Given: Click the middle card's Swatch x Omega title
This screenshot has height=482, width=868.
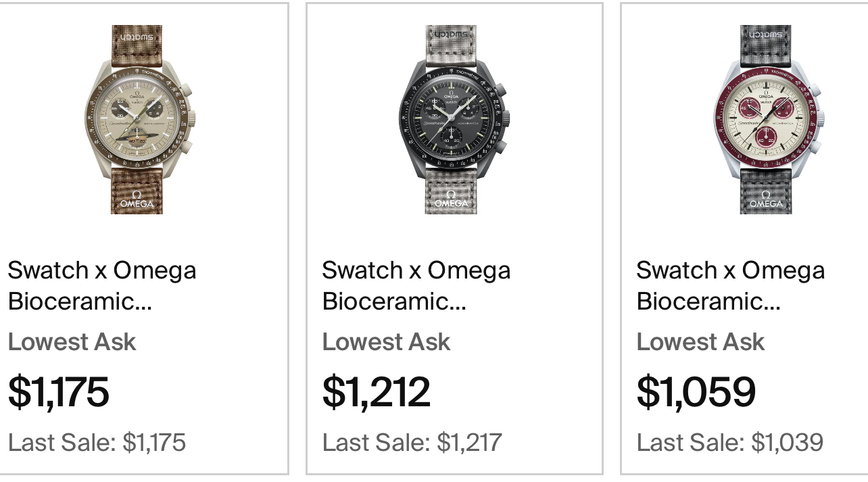Looking at the screenshot, I should [416, 285].
